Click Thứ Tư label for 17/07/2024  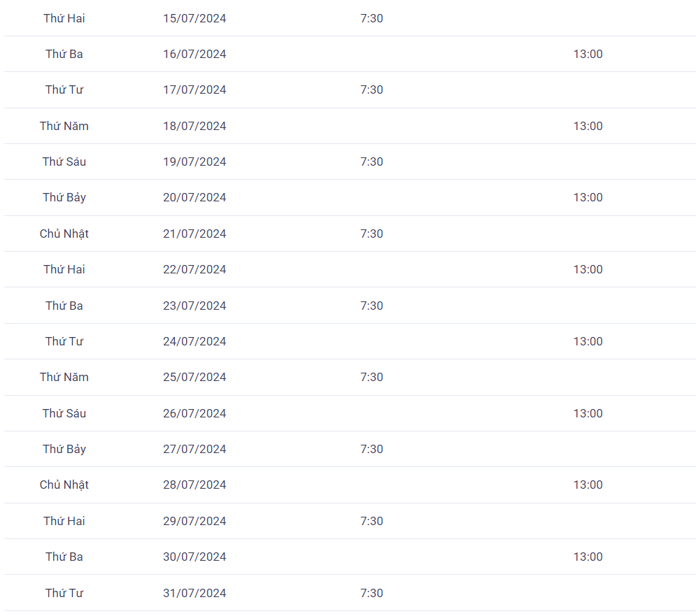coord(64,89)
